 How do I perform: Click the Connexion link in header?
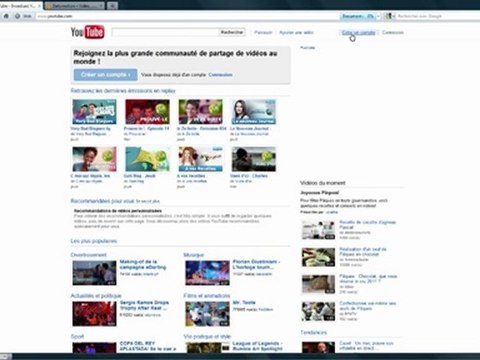(393, 33)
